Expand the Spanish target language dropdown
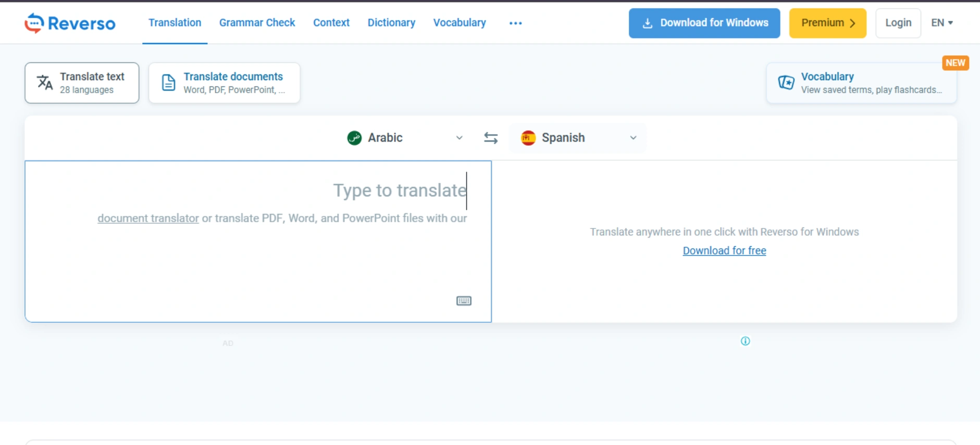The image size is (980, 445). coord(578,138)
